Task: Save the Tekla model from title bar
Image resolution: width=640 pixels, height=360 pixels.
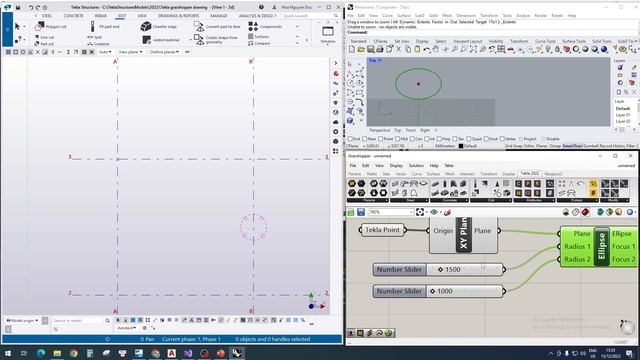Action: tap(18, 7)
